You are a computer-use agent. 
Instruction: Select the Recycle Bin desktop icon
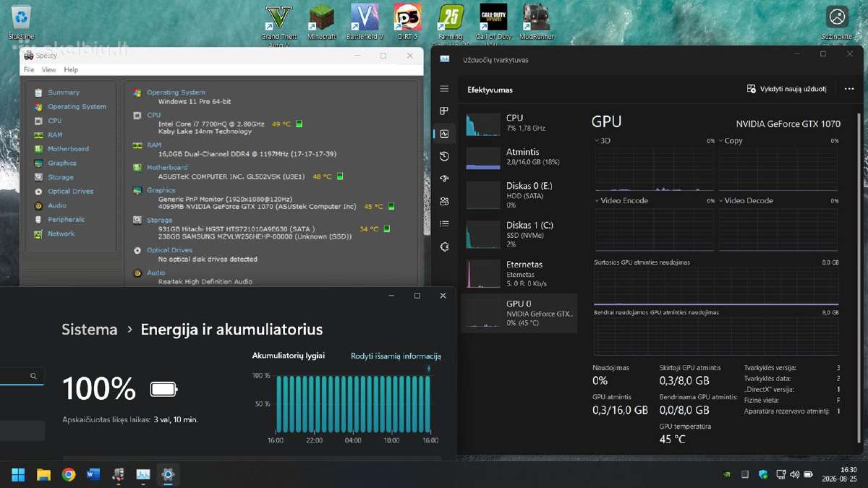tap(21, 22)
